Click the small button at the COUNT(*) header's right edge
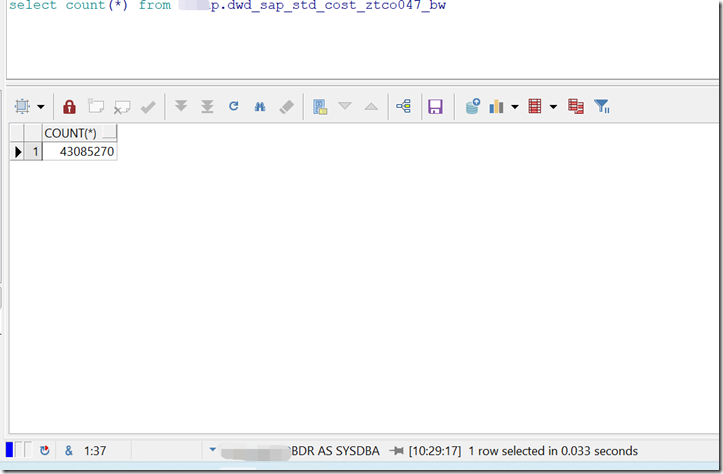The height and width of the screenshot is (474, 723). (109, 133)
